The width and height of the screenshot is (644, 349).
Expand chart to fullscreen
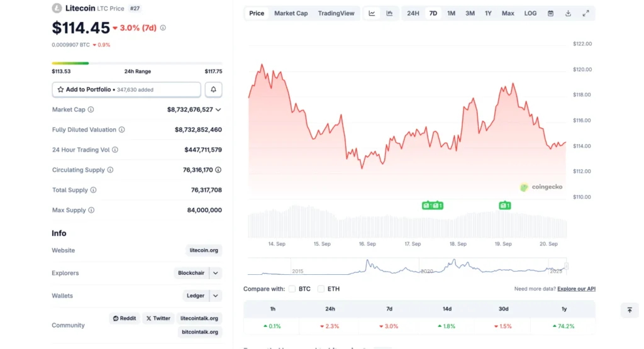click(x=586, y=13)
